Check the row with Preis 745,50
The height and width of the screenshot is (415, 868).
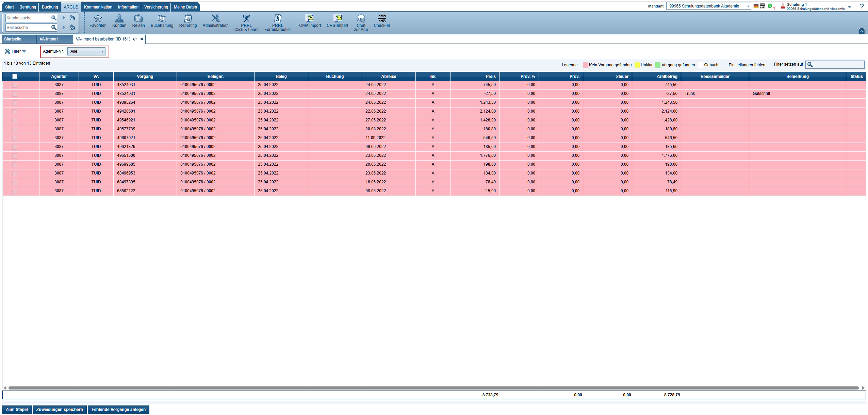15,85
